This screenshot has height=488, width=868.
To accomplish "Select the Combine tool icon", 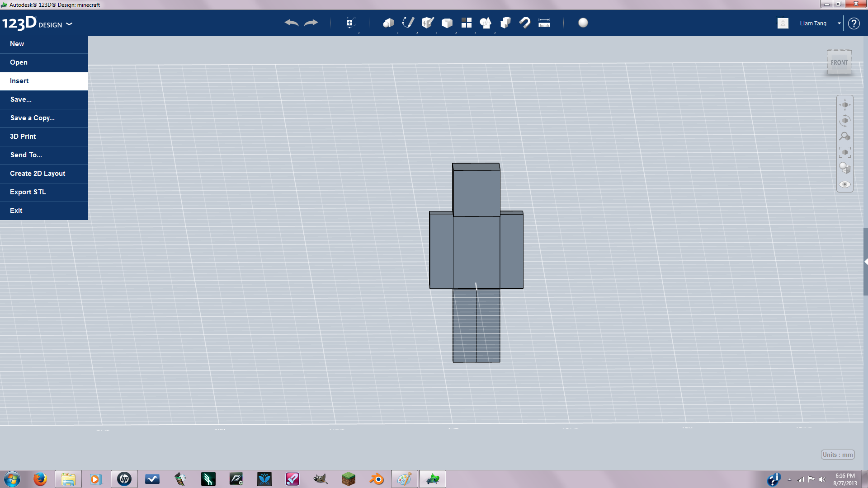I will (x=505, y=23).
